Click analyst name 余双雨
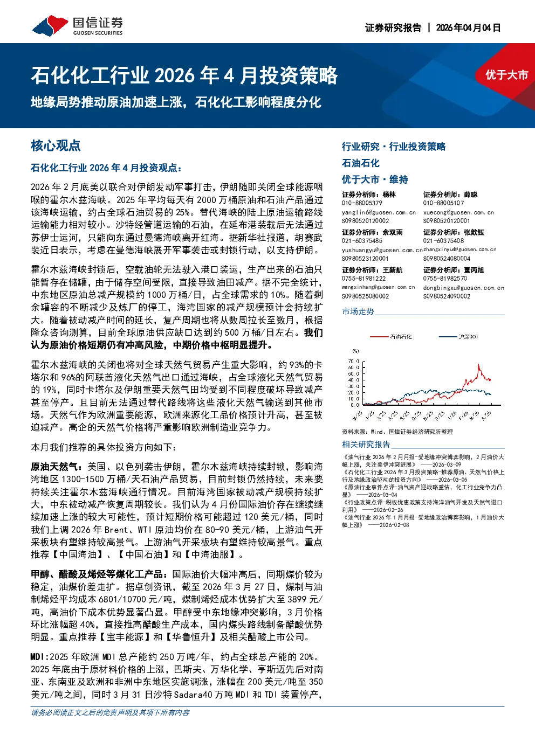 pos(392,232)
